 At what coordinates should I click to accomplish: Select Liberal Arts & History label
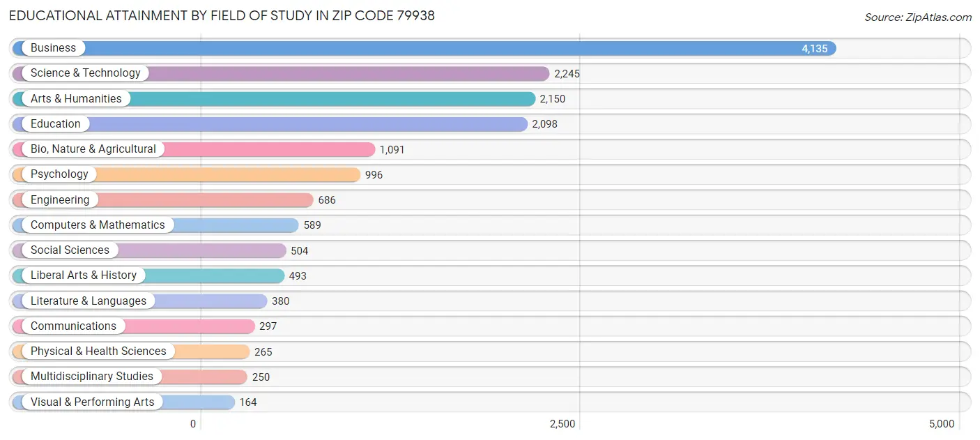[84, 275]
